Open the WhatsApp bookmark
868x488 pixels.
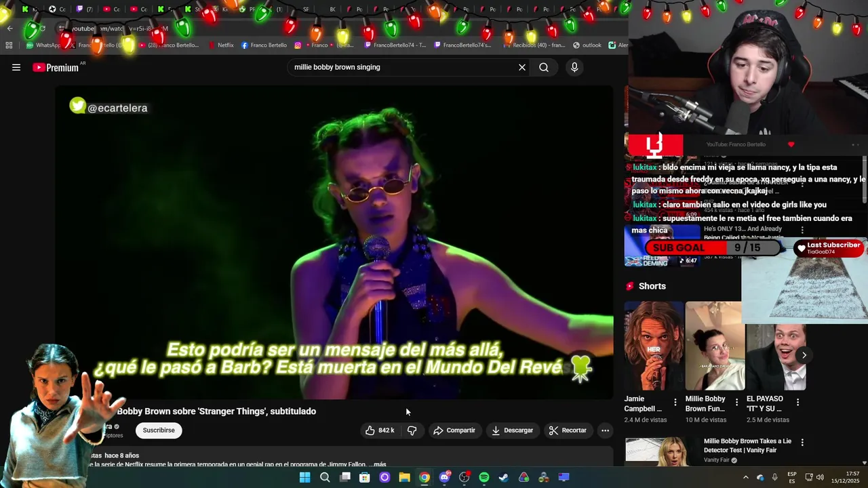tap(43, 45)
